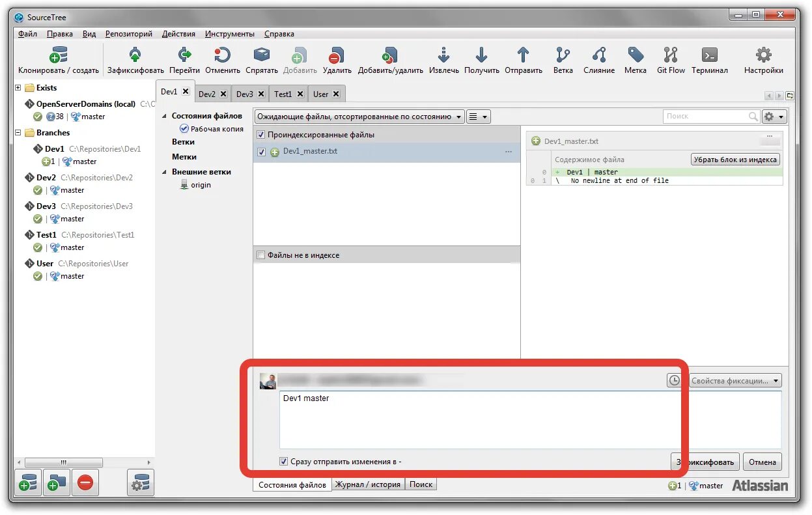Open the pending files sorting dropdown
812x515 pixels.
(359, 117)
